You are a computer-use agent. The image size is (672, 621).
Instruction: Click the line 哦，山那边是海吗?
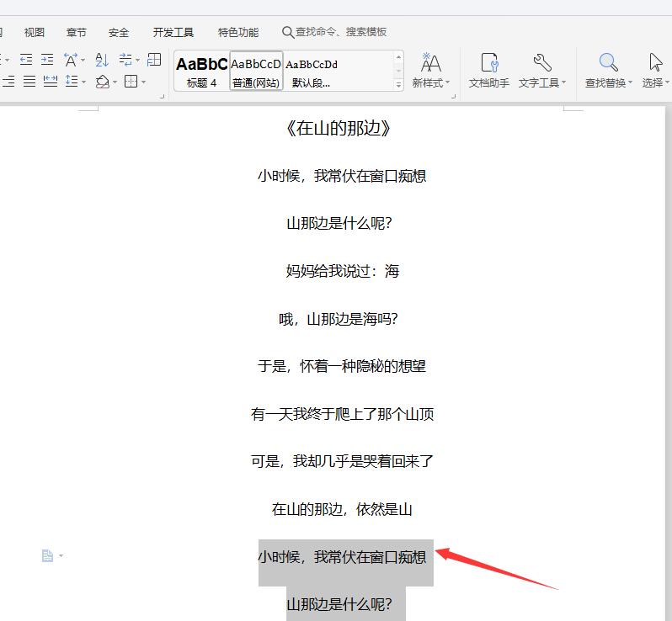point(339,319)
